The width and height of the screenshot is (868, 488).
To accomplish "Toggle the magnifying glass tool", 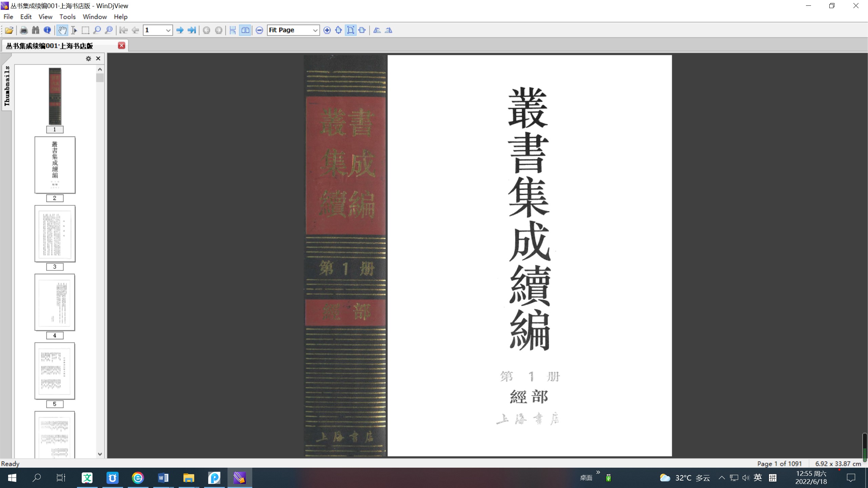I will pyautogui.click(x=97, y=30).
